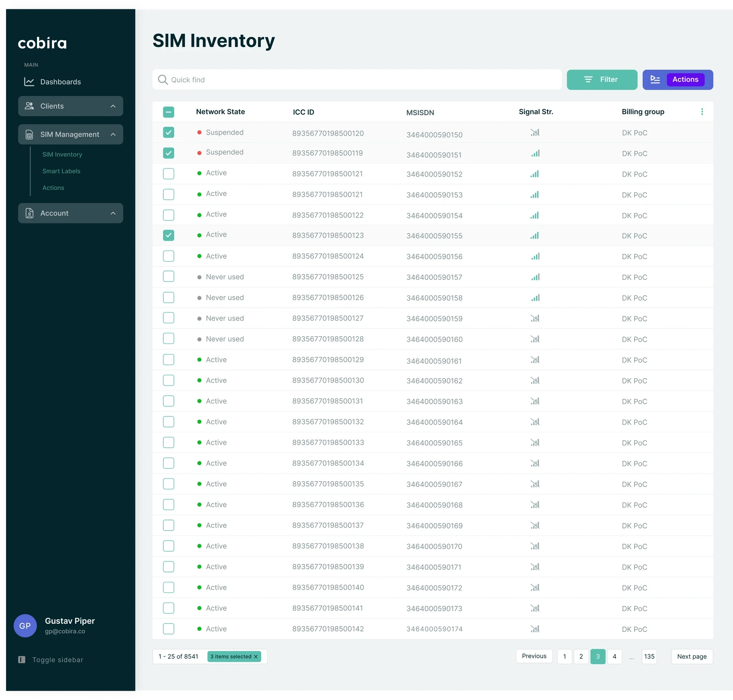Click signal strength icon for MSISDN 3464000590151
Screen dimensions: 733x700
pyautogui.click(x=535, y=153)
